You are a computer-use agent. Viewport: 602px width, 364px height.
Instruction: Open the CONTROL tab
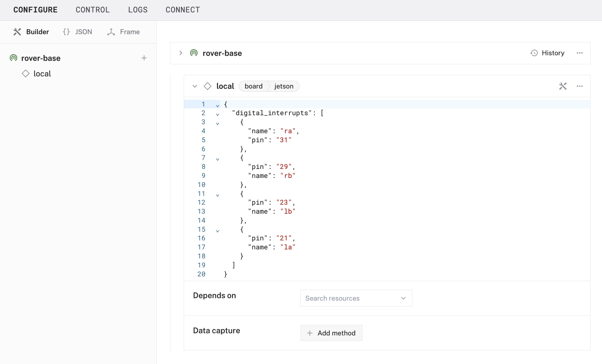(93, 10)
